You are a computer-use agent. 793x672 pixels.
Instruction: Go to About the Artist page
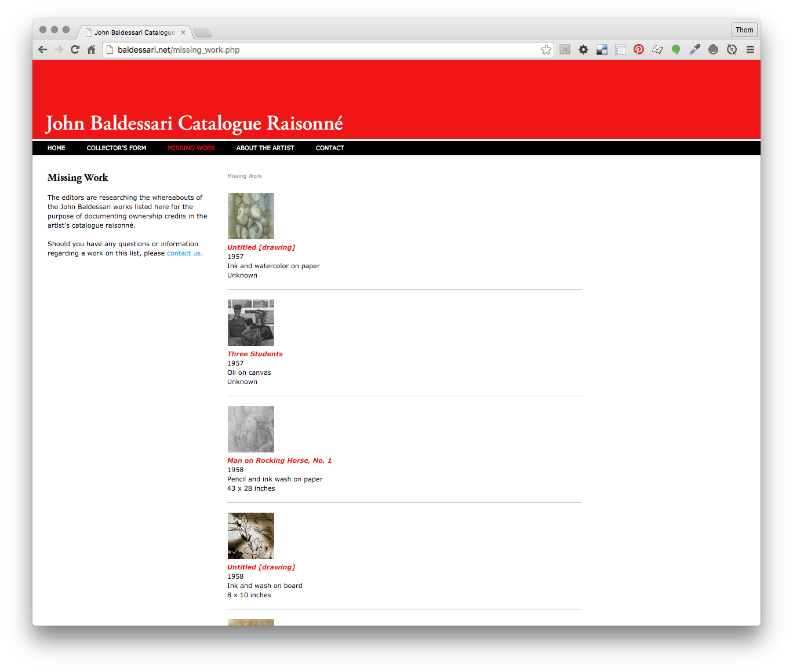(x=265, y=148)
